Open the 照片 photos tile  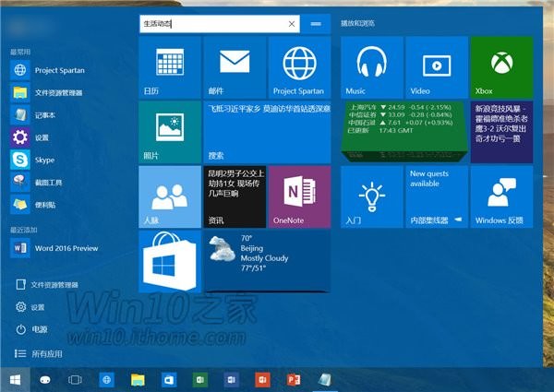(x=169, y=132)
